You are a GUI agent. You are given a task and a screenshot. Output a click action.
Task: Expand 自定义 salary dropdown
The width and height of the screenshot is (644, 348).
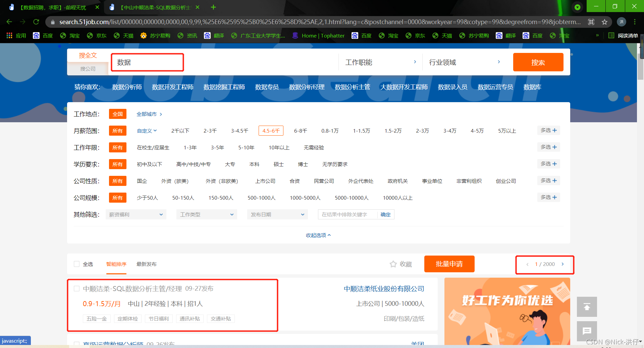[x=147, y=131]
